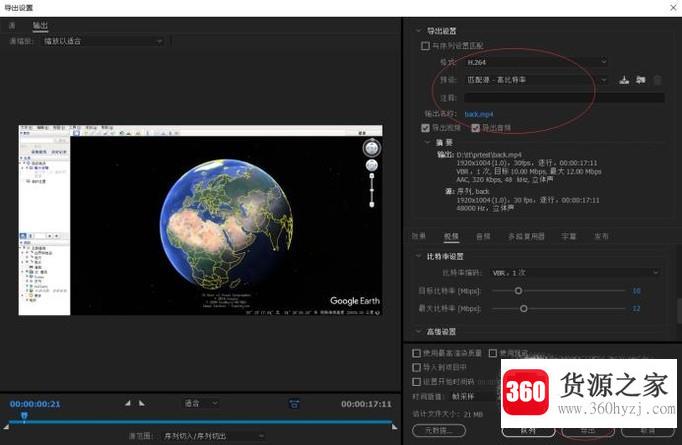Click the out-point triangle at timeline end
682x445 pixels.
click(394, 427)
